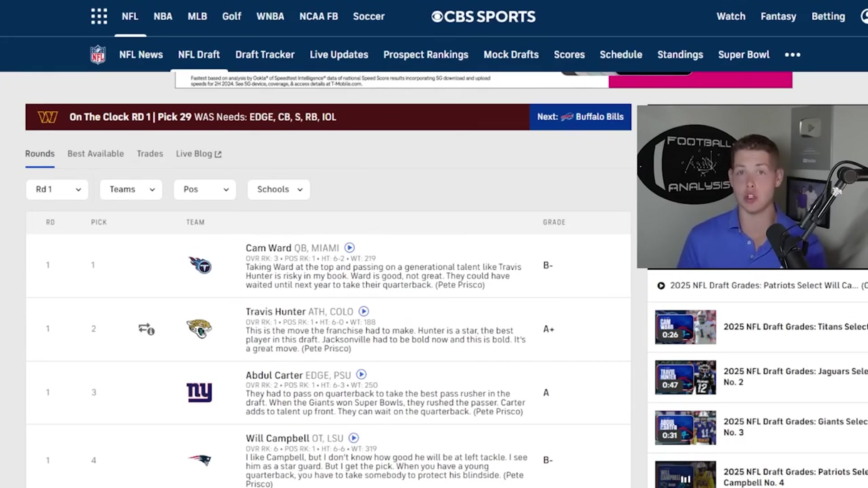Open the three-dot more navigation menu
This screenshot has height=488, width=868.
pyautogui.click(x=793, y=55)
